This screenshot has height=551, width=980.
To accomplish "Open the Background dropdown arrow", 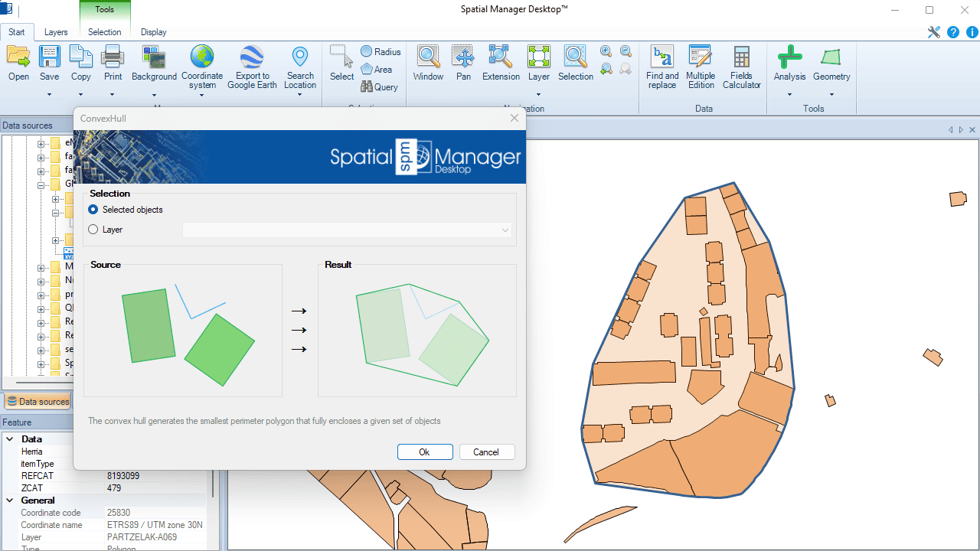I will (x=154, y=95).
